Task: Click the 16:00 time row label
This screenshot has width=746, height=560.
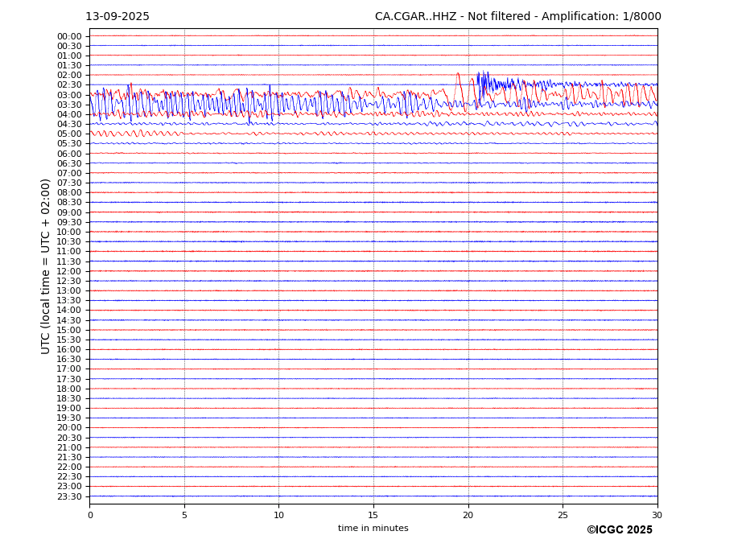Action: (69, 350)
